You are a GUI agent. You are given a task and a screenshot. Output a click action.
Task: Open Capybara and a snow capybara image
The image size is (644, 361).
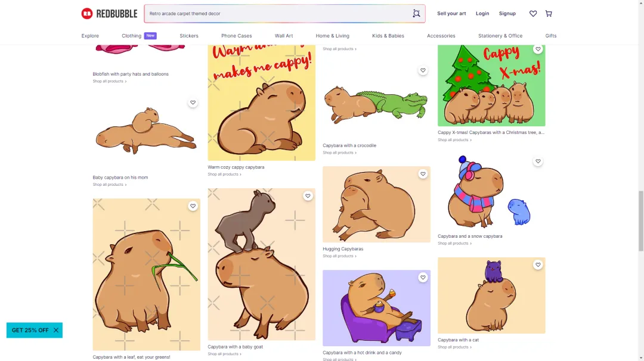pos(491,192)
